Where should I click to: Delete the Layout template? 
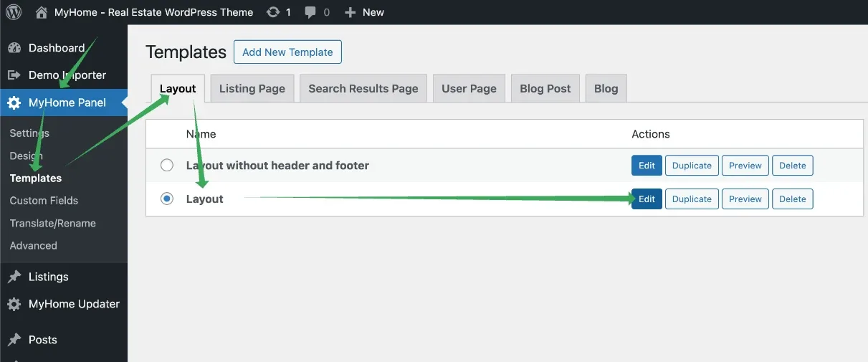coord(793,199)
